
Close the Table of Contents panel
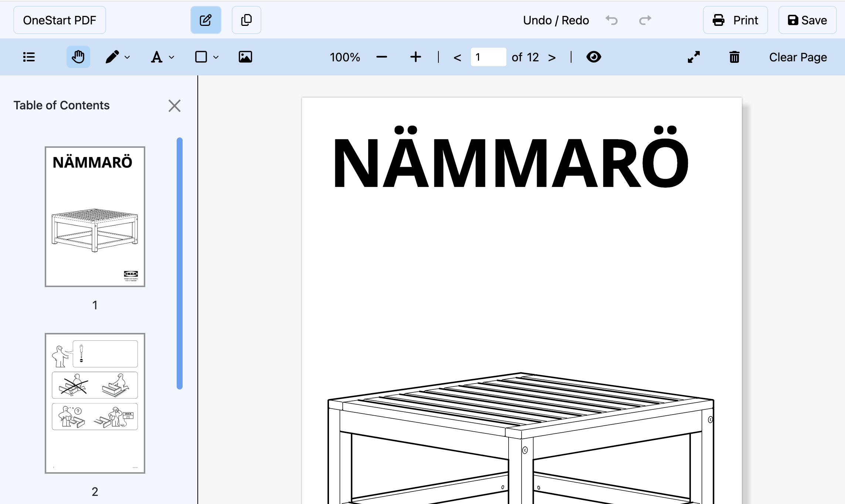pos(174,106)
